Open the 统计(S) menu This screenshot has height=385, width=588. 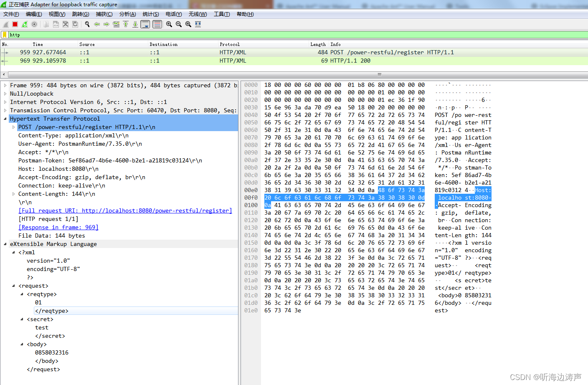(x=151, y=14)
